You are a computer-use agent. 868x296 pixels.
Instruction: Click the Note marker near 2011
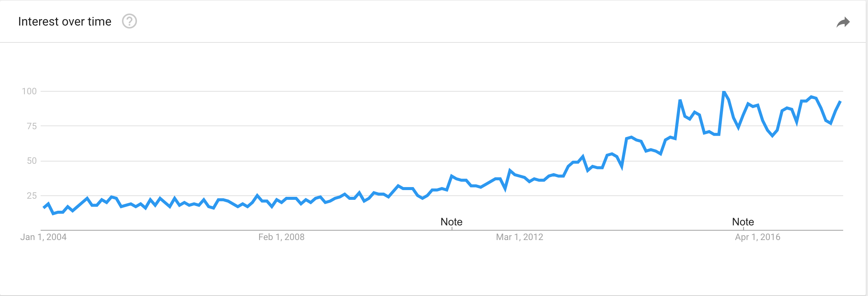451,222
